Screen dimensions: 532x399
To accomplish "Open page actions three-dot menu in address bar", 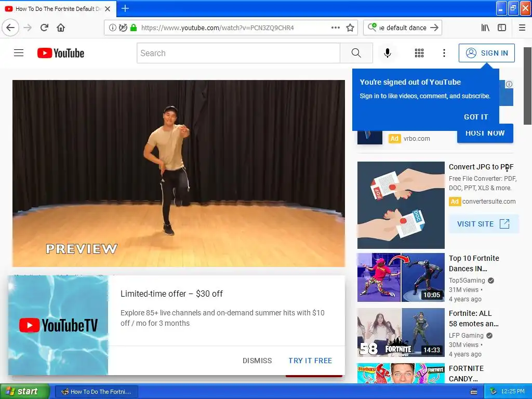I will 335,28.
